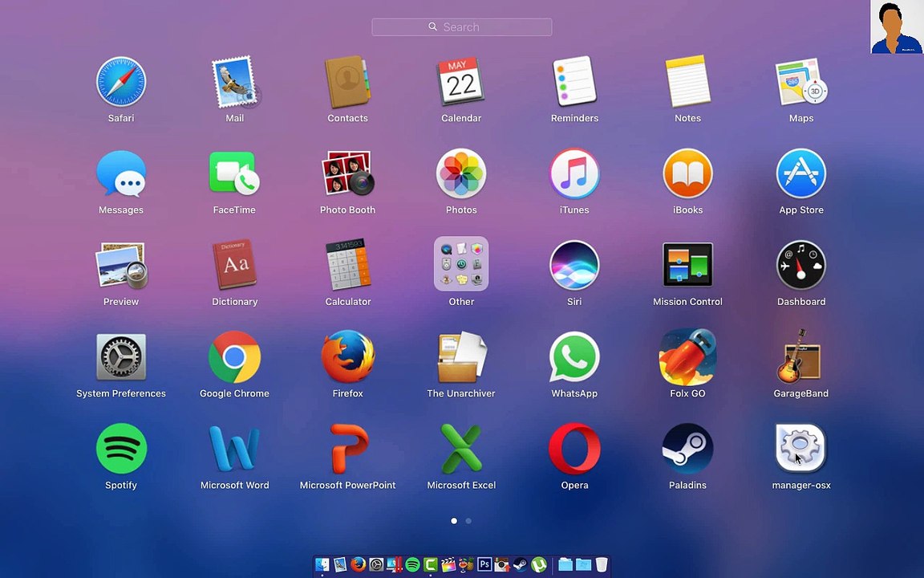Open the App Store
This screenshot has height=578, width=924.
pos(800,173)
